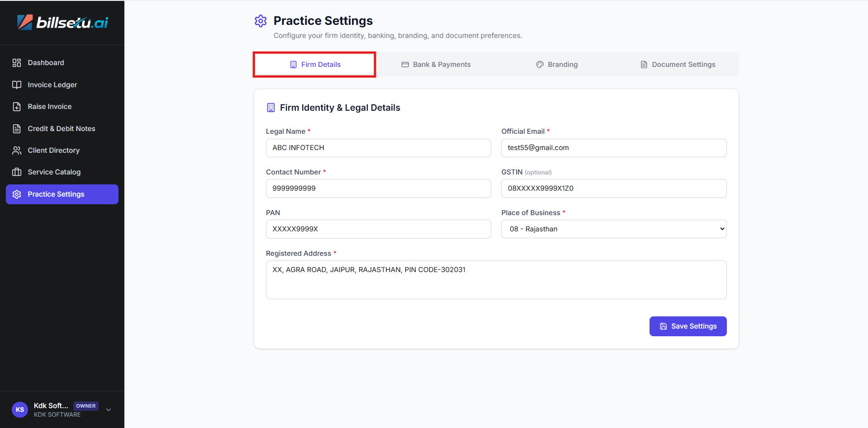Image resolution: width=868 pixels, height=428 pixels.
Task: Select the Firm Details tab
Action: coord(315,65)
